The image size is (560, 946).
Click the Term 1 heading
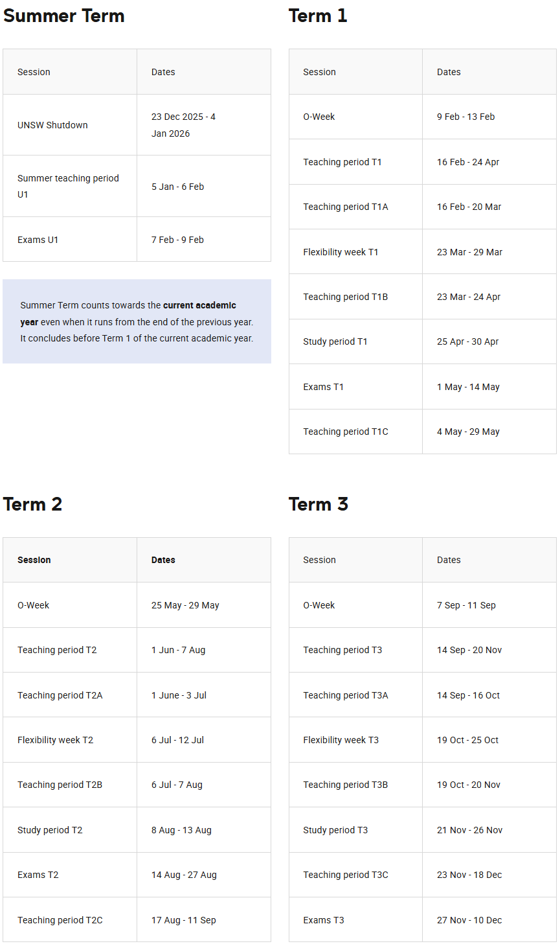[318, 16]
